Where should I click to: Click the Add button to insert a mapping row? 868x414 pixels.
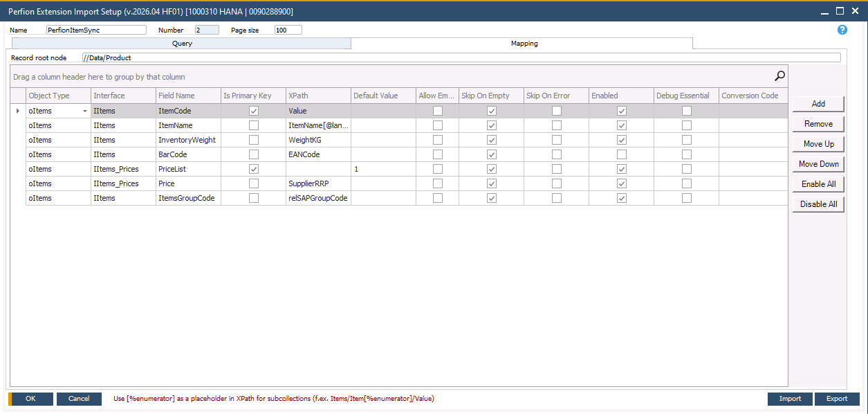click(818, 103)
